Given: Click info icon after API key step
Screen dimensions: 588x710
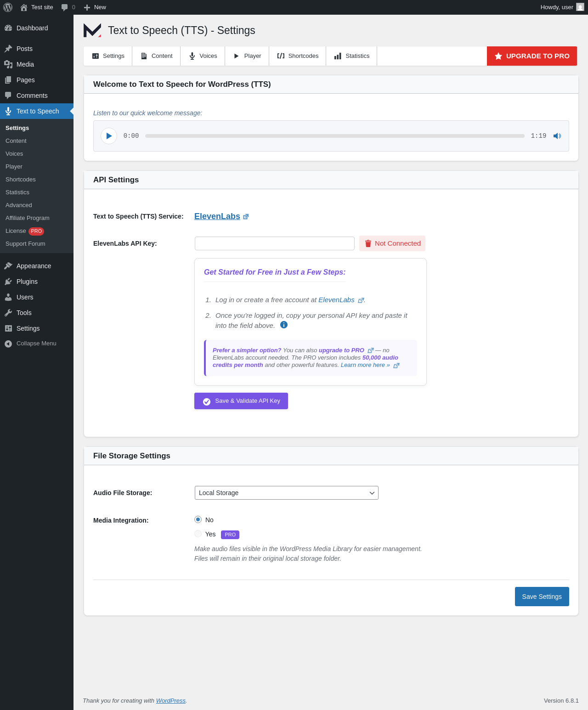Looking at the screenshot, I should [284, 325].
